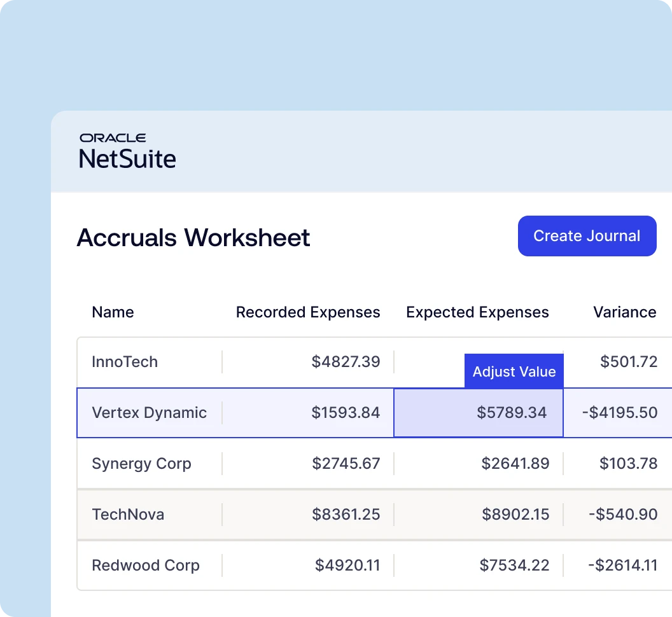
Task: Click Synergy Corp expected expenses $2641.89
Action: click(x=515, y=464)
